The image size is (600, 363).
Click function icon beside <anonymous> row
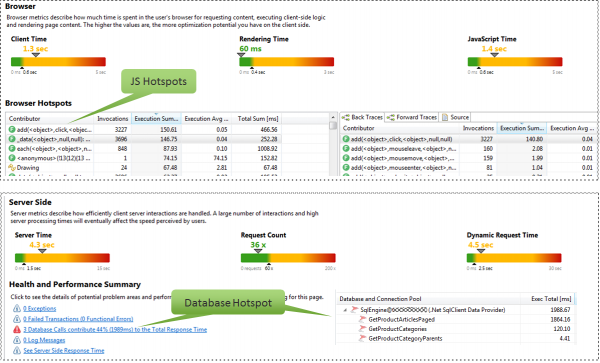point(12,158)
